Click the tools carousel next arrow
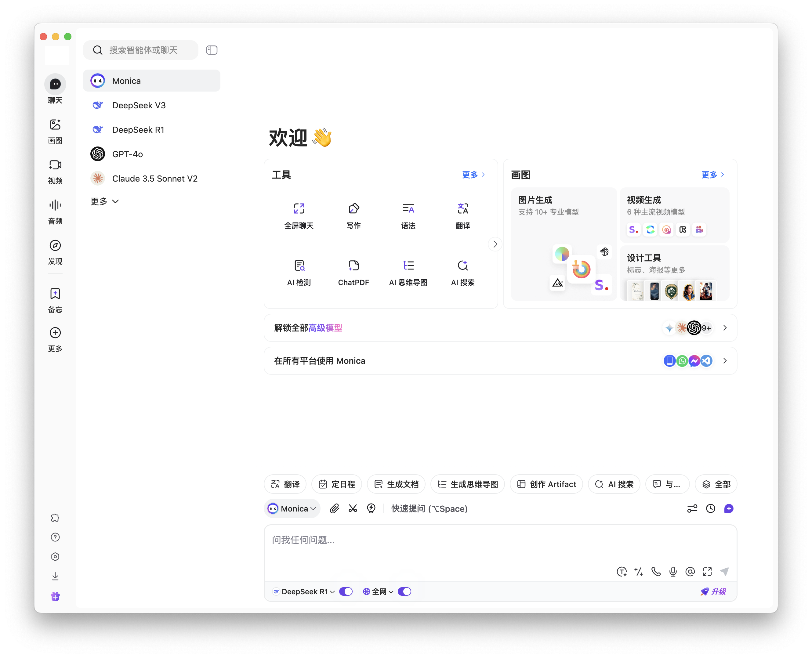The height and width of the screenshot is (658, 812). (x=495, y=244)
